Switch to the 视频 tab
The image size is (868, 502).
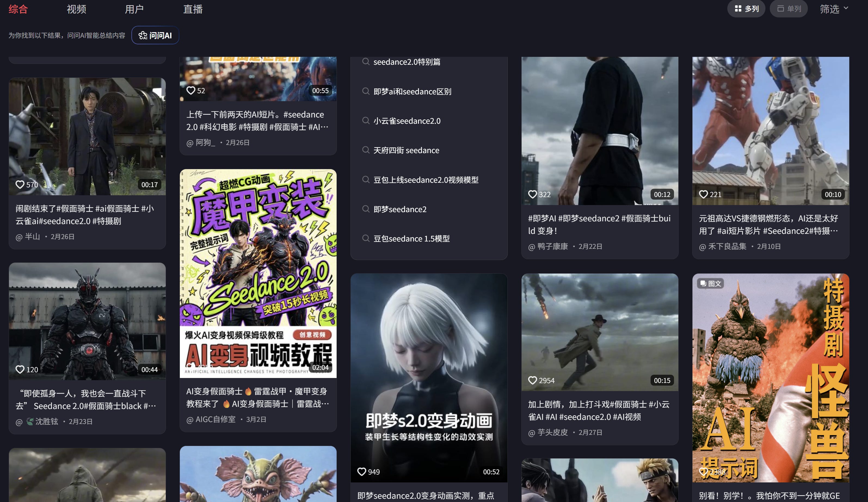(x=76, y=9)
